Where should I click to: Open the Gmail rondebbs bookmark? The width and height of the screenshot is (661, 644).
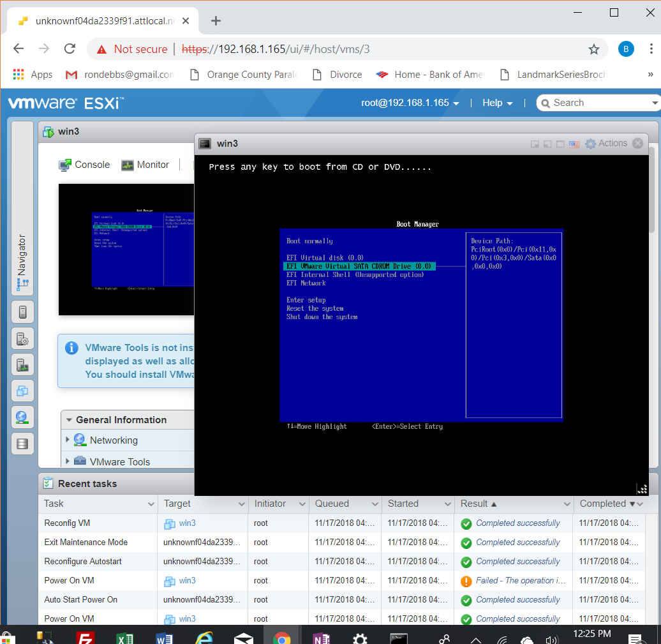tap(120, 75)
